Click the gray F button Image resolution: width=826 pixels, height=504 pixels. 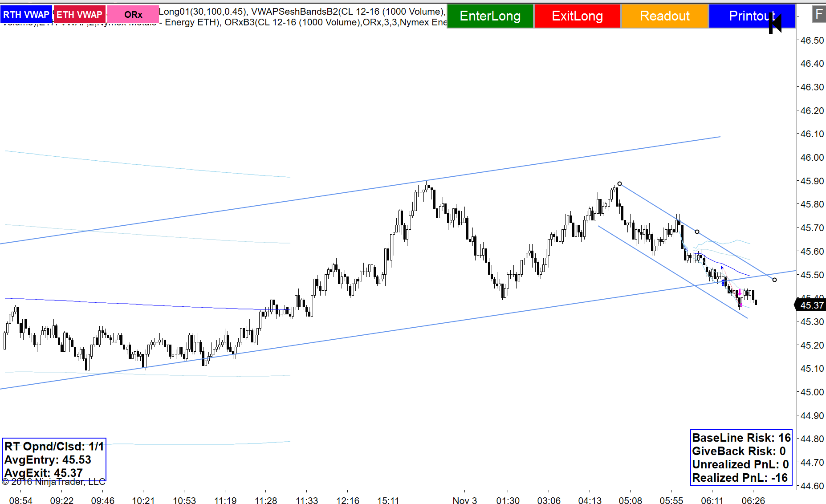tap(818, 14)
